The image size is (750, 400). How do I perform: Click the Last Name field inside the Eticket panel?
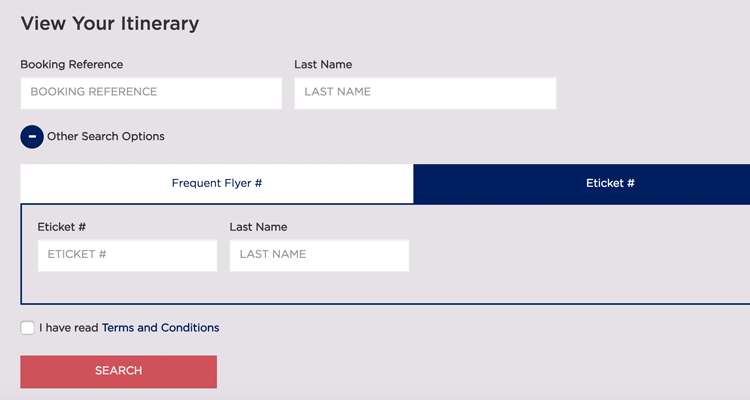pos(319,255)
